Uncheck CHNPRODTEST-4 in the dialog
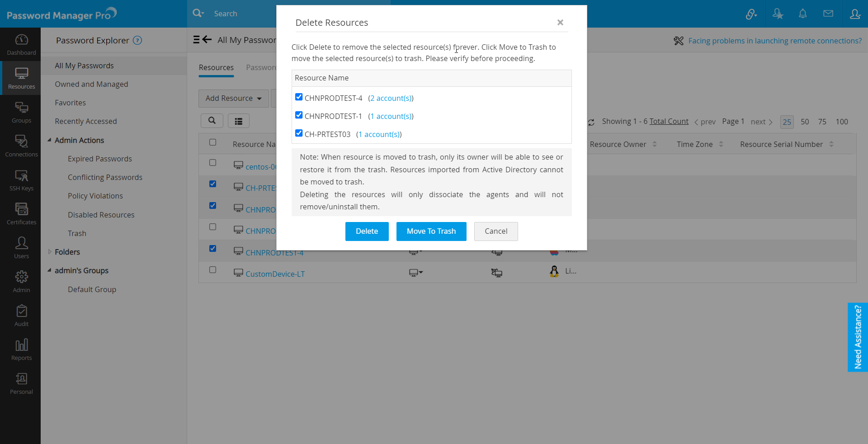868x444 pixels. point(299,97)
